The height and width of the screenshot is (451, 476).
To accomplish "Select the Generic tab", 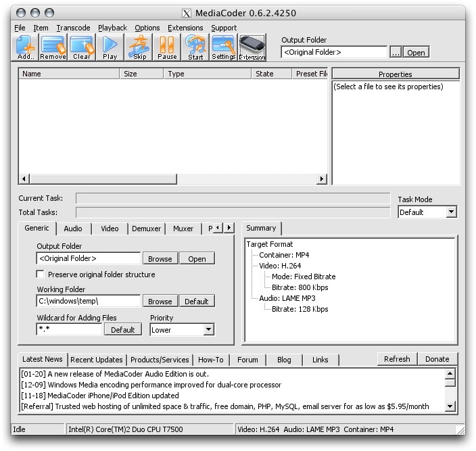I will [x=37, y=229].
